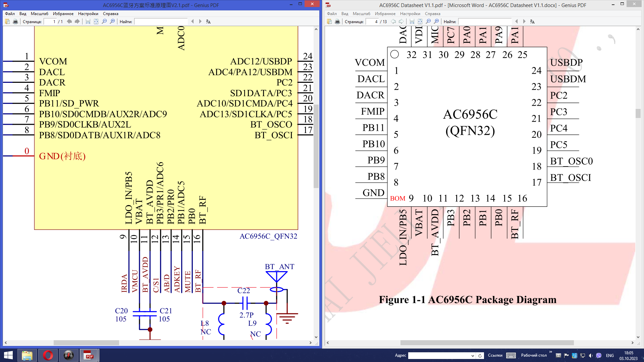Click the open file icon in left window
Image resolution: width=644 pixels, height=362 pixels.
[7, 21]
